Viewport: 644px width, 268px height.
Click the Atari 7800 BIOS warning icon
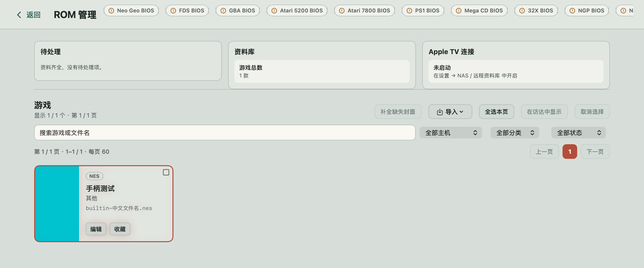(342, 11)
